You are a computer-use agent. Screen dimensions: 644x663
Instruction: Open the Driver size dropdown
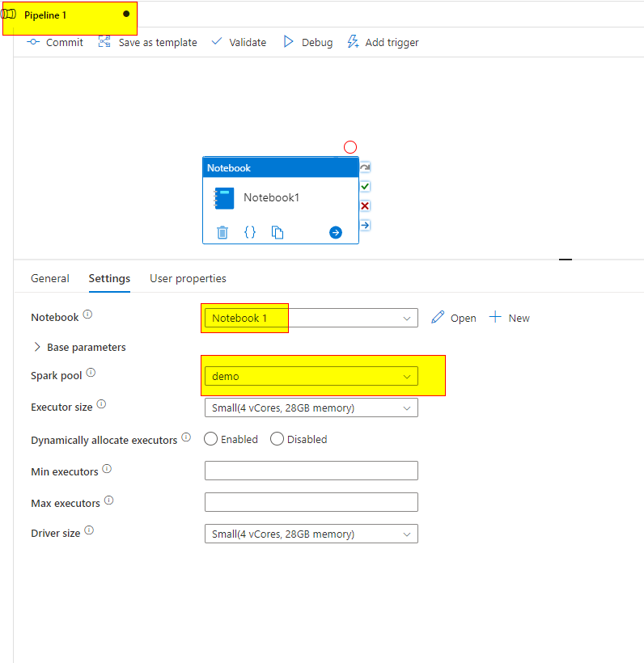coord(311,534)
